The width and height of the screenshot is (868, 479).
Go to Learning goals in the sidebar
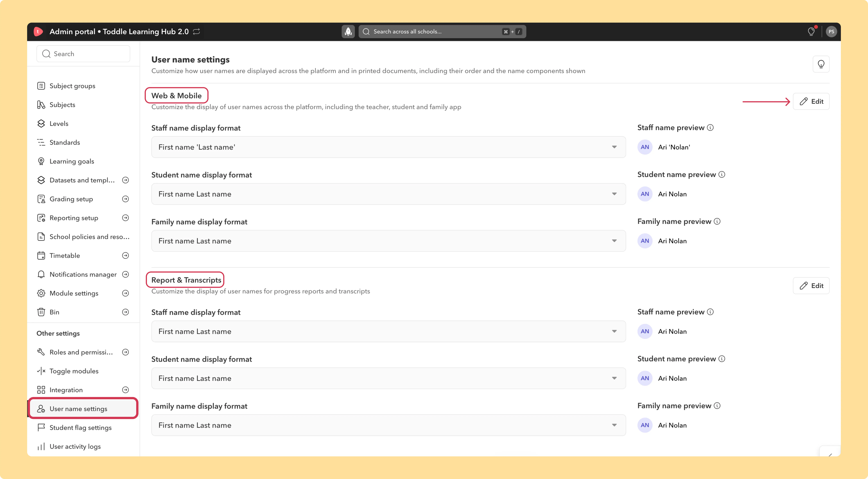coord(83,161)
